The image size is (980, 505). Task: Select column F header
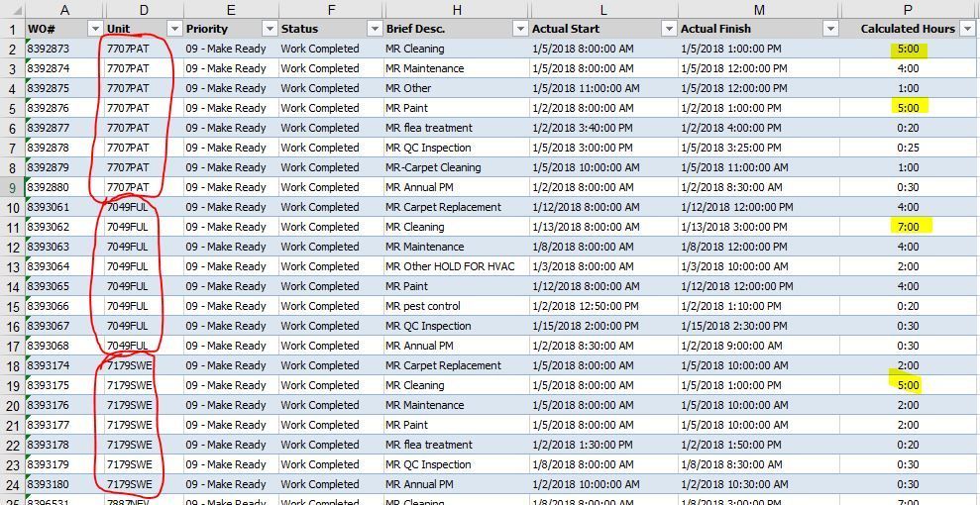pos(331,9)
